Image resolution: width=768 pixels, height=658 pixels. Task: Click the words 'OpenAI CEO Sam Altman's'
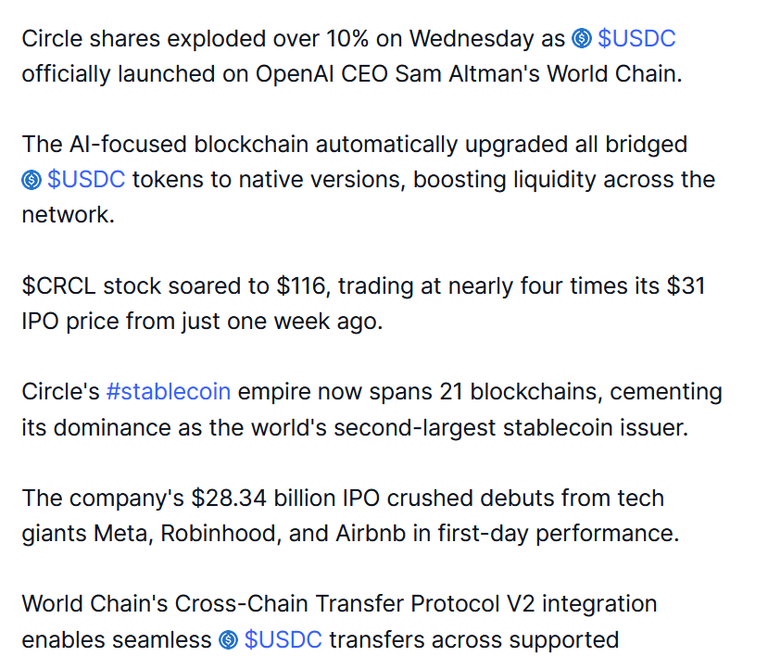397,74
